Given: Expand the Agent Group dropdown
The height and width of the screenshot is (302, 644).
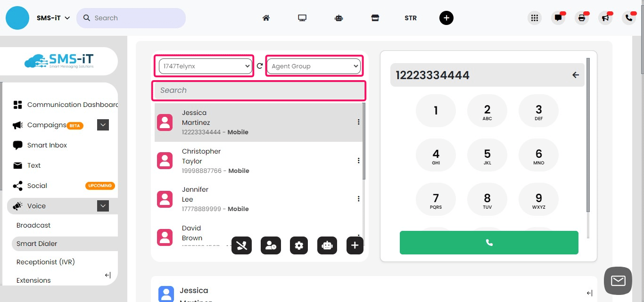Looking at the screenshot, I should tap(314, 66).
